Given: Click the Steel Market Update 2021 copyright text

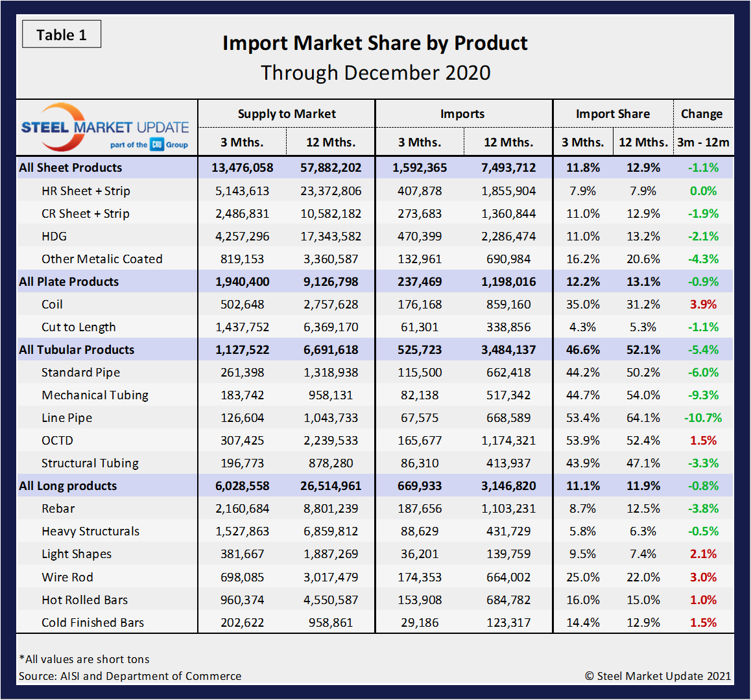Looking at the screenshot, I should coord(658,676).
